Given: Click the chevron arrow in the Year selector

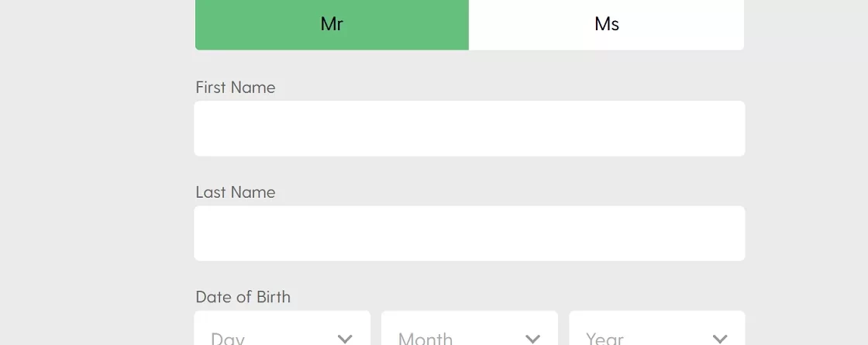Looking at the screenshot, I should tap(720, 338).
